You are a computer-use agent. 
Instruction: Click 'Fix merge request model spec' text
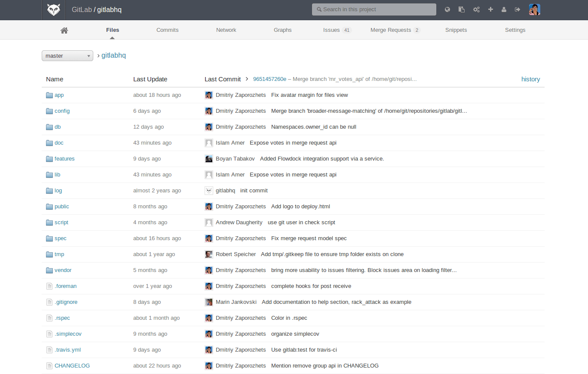(x=309, y=238)
